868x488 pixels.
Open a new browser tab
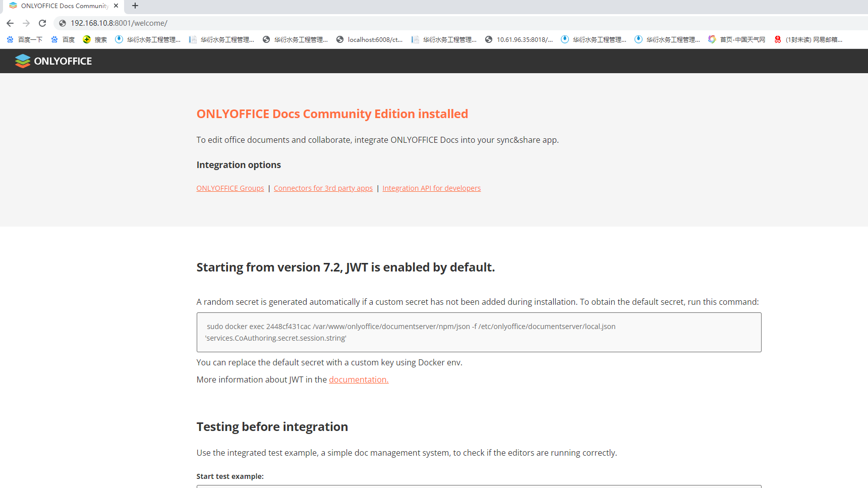[x=135, y=6]
